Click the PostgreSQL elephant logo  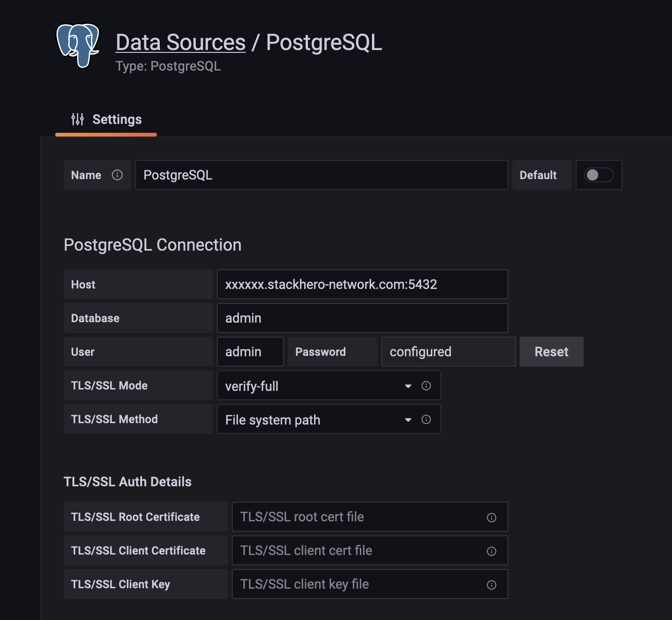pyautogui.click(x=78, y=45)
